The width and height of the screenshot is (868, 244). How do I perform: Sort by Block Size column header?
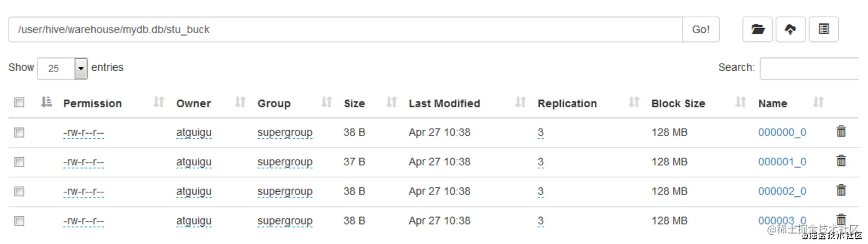(678, 103)
